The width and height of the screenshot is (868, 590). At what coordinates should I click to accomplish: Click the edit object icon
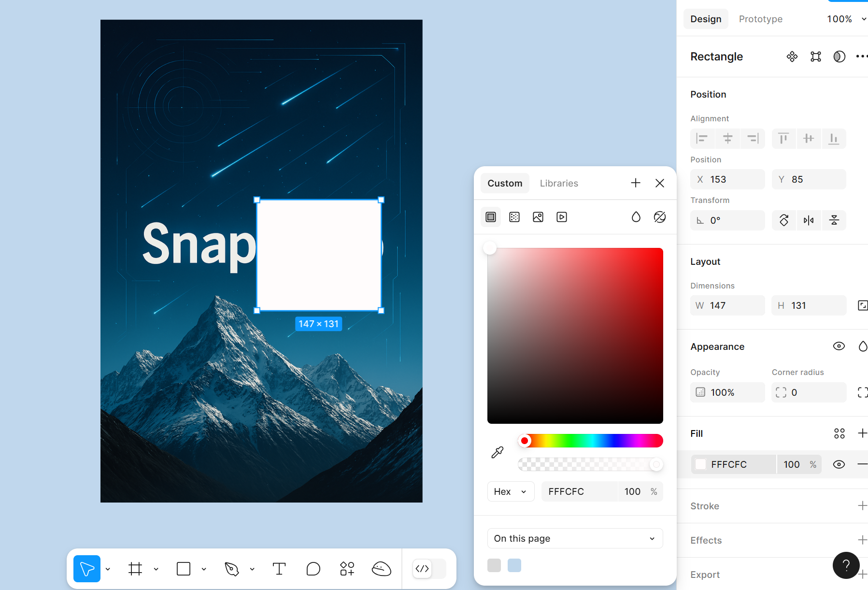(816, 57)
